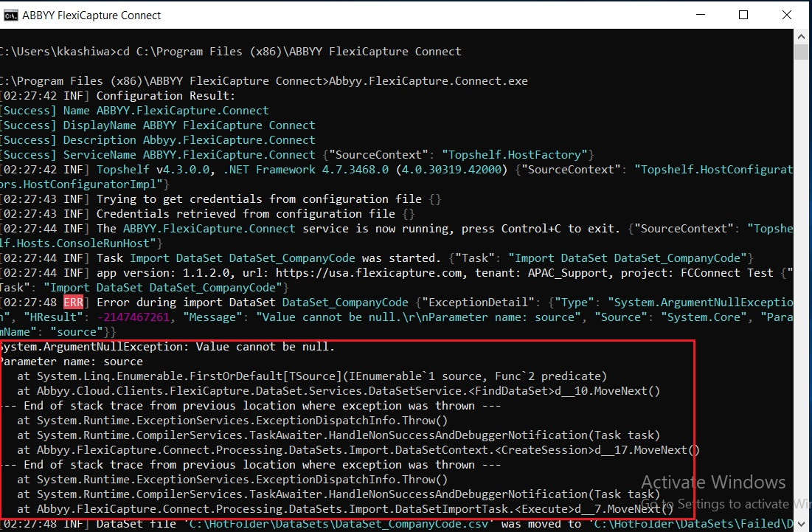The height and width of the screenshot is (532, 812).
Task: Click the 'ABBYY FlexiCapture Connect' window title
Action: tap(91, 15)
